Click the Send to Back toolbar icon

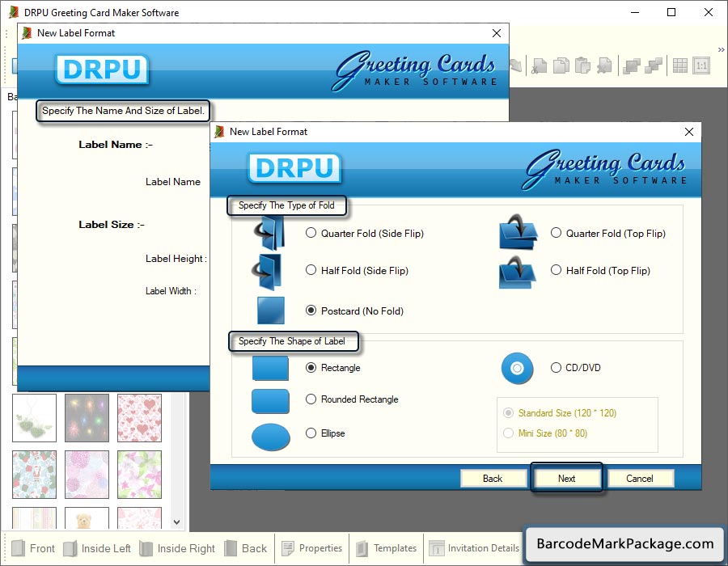(x=654, y=65)
